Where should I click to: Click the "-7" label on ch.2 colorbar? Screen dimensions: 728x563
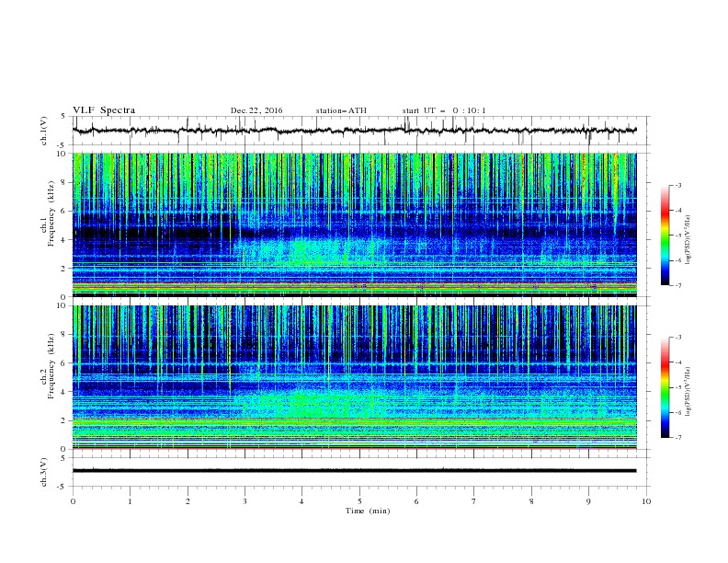point(678,437)
